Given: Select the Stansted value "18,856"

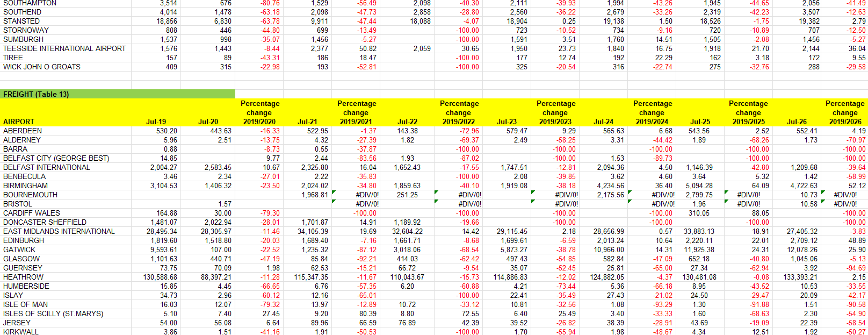Looking at the screenshot, I should click(x=167, y=21).
